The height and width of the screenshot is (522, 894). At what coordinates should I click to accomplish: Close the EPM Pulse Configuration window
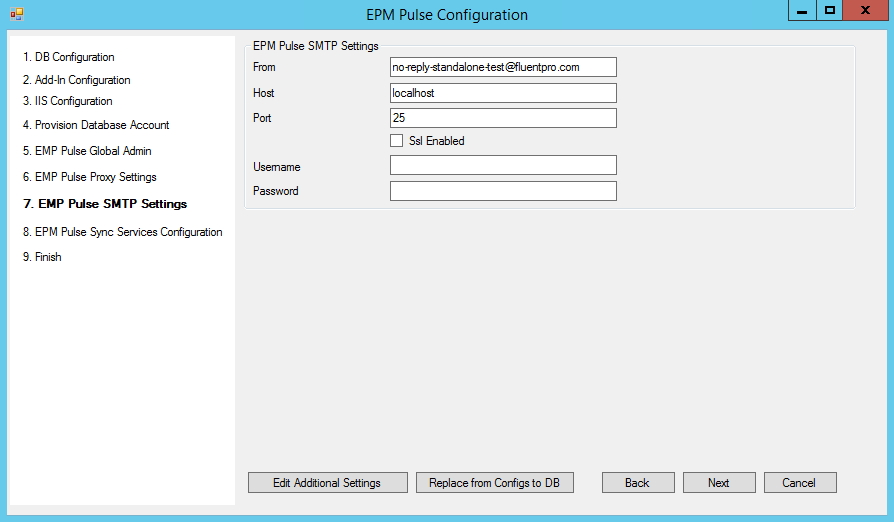pos(865,11)
